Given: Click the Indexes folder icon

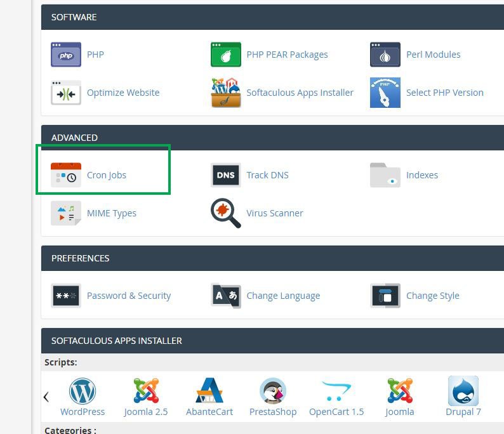Looking at the screenshot, I should [385, 175].
